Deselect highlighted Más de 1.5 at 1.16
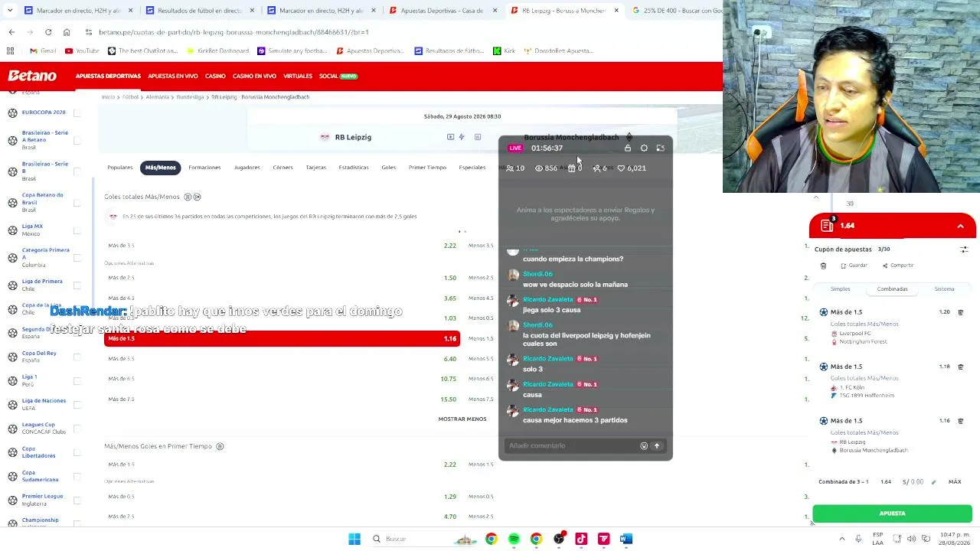 click(x=282, y=338)
